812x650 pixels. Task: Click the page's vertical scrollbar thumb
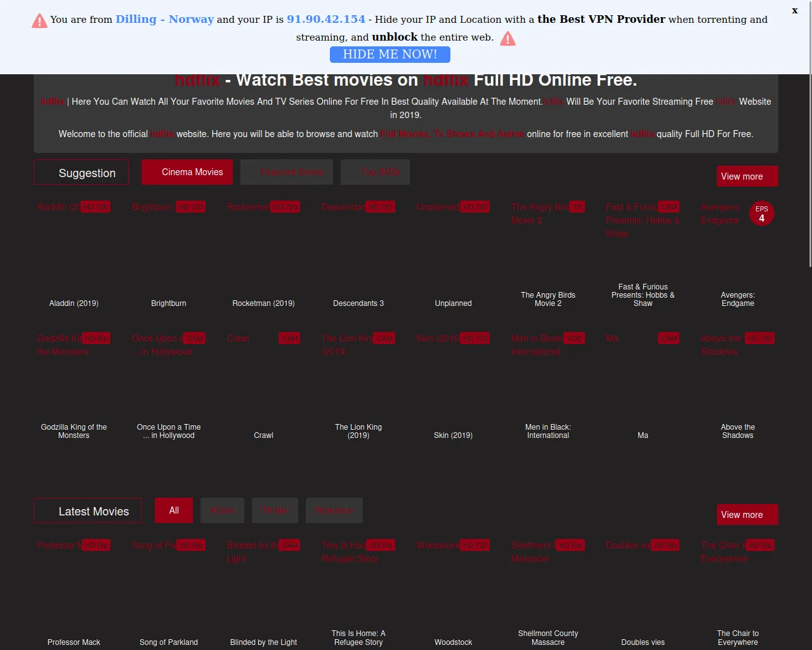tap(809, 133)
